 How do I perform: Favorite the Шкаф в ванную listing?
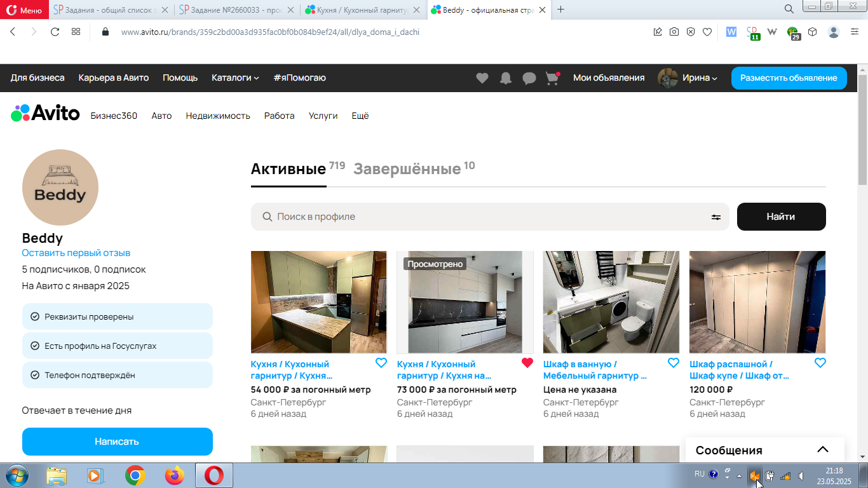pos(673,363)
